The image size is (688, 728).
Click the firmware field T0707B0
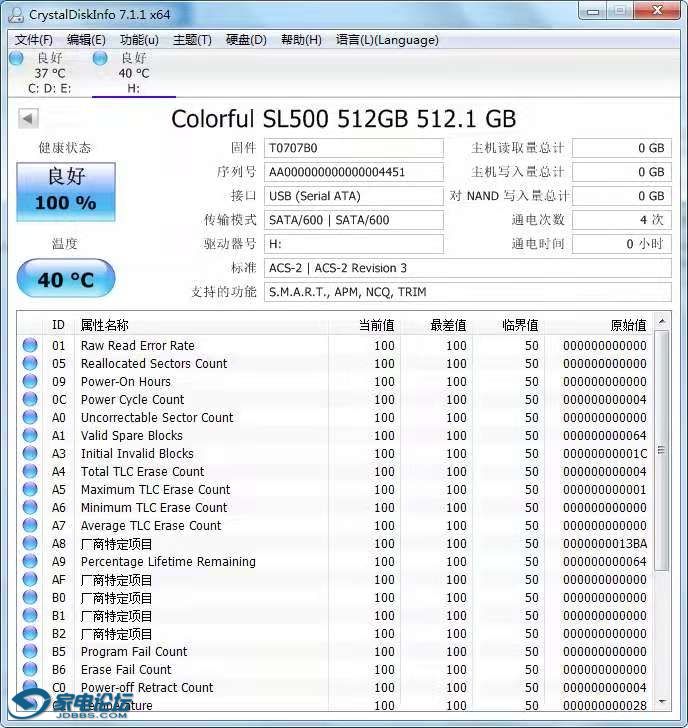click(x=354, y=148)
